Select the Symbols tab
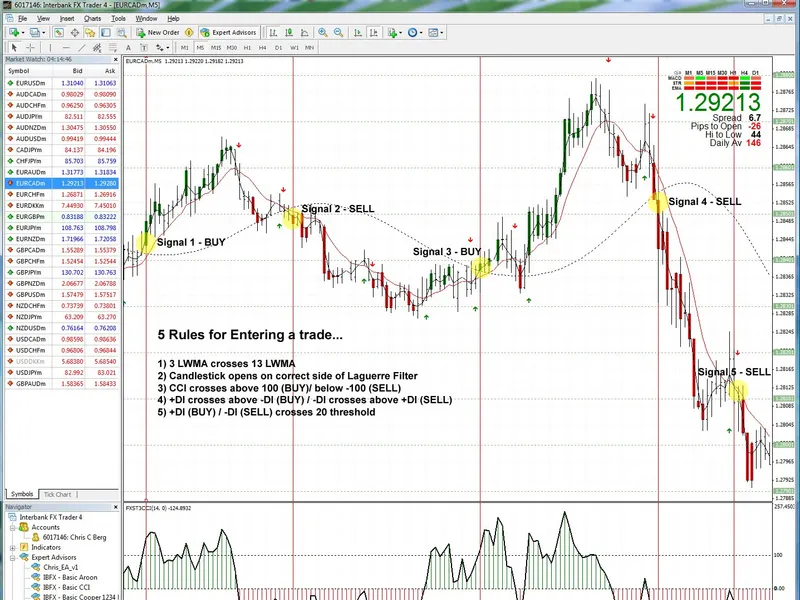 tap(22, 494)
